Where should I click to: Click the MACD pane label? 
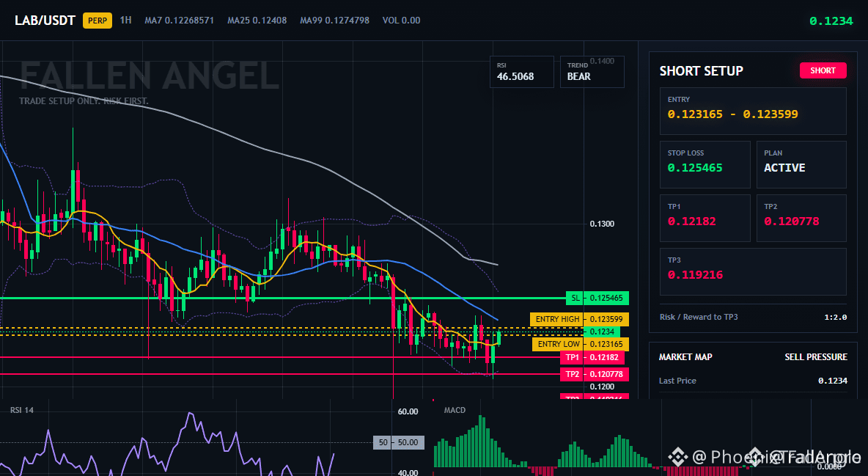click(x=455, y=410)
